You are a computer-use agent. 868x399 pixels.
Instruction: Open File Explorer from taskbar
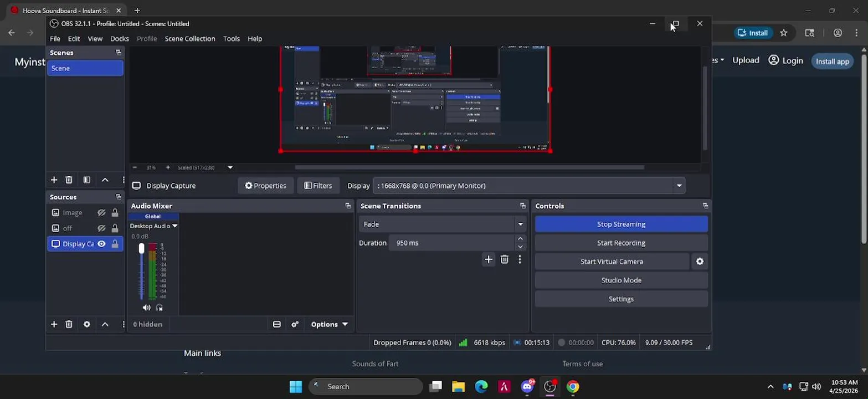458,387
